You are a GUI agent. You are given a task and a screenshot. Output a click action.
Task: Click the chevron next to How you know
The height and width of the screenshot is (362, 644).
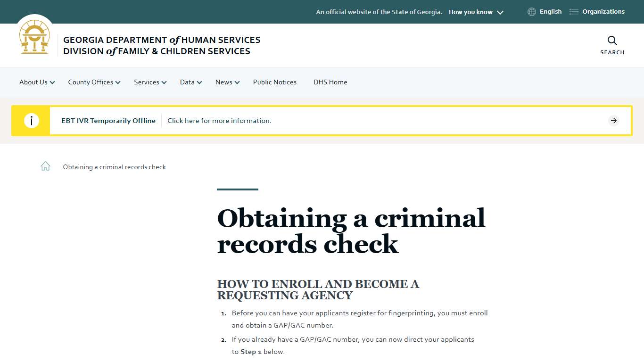500,12
